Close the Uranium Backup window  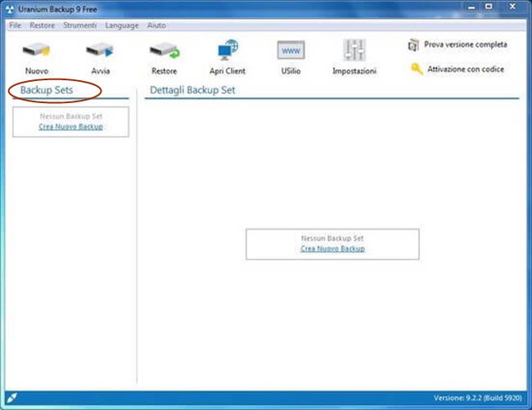pyautogui.click(x=512, y=7)
